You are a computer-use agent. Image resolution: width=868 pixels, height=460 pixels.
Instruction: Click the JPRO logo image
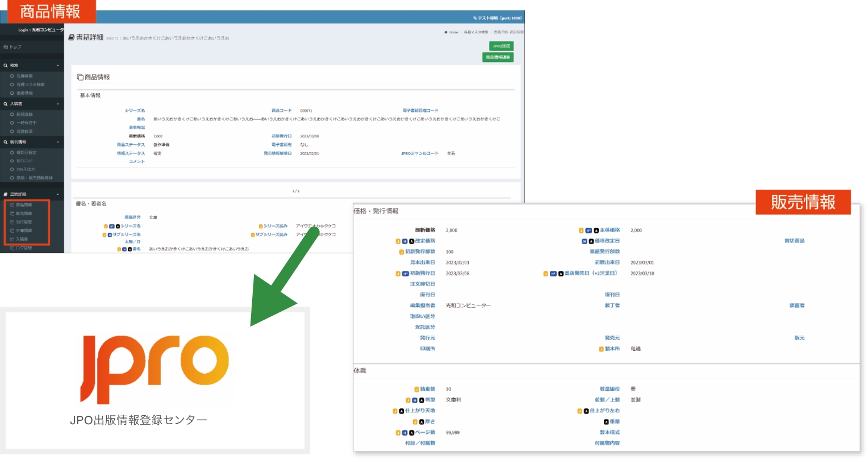155,370
